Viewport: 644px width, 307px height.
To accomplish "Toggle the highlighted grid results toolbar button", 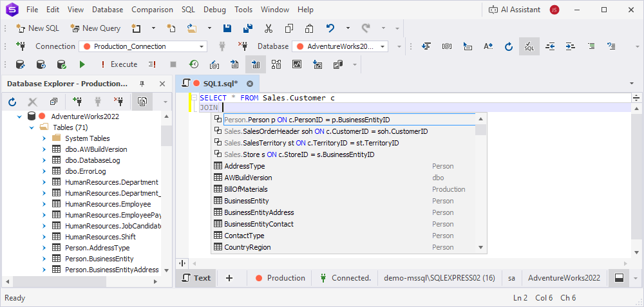I will [x=256, y=64].
